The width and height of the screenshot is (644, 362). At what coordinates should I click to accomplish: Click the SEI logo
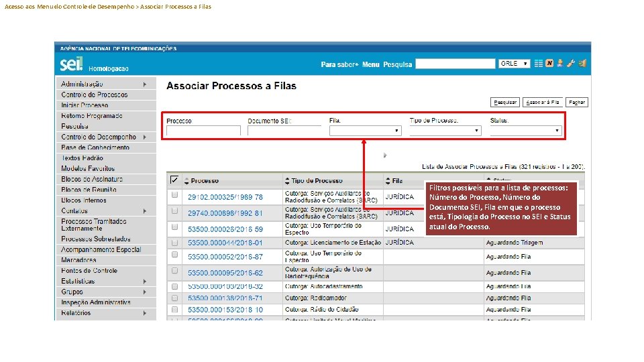pos(71,64)
